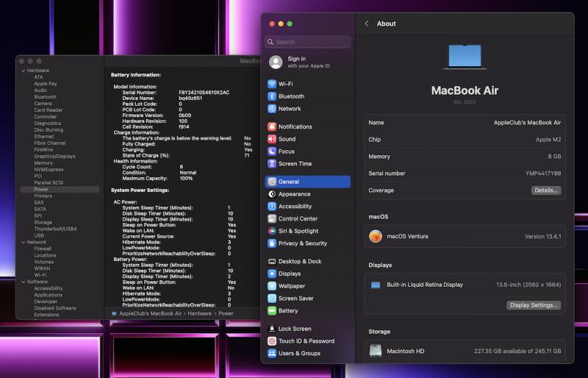This screenshot has width=588, height=378.
Task: Sign in with your Apple ID
Action: (308, 63)
